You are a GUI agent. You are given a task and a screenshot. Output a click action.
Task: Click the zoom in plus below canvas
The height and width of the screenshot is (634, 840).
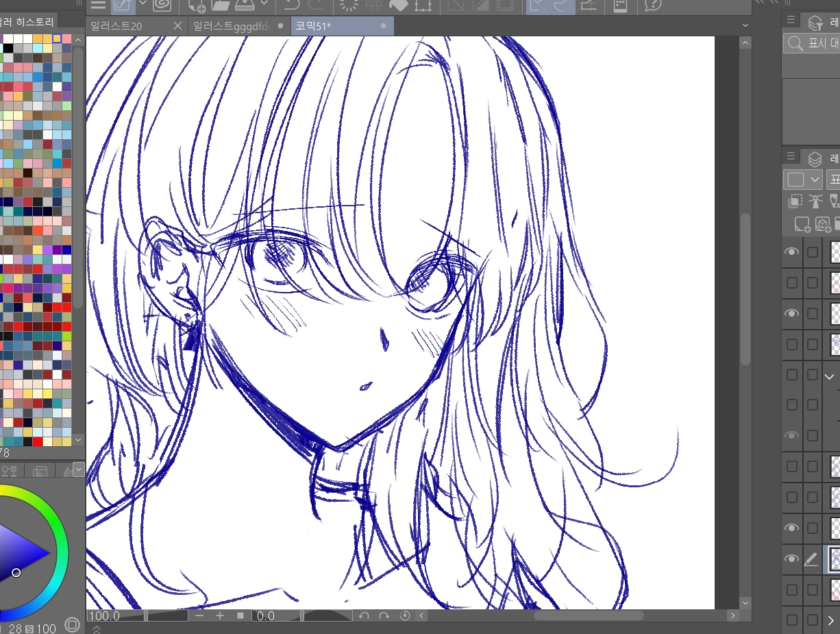click(x=220, y=615)
